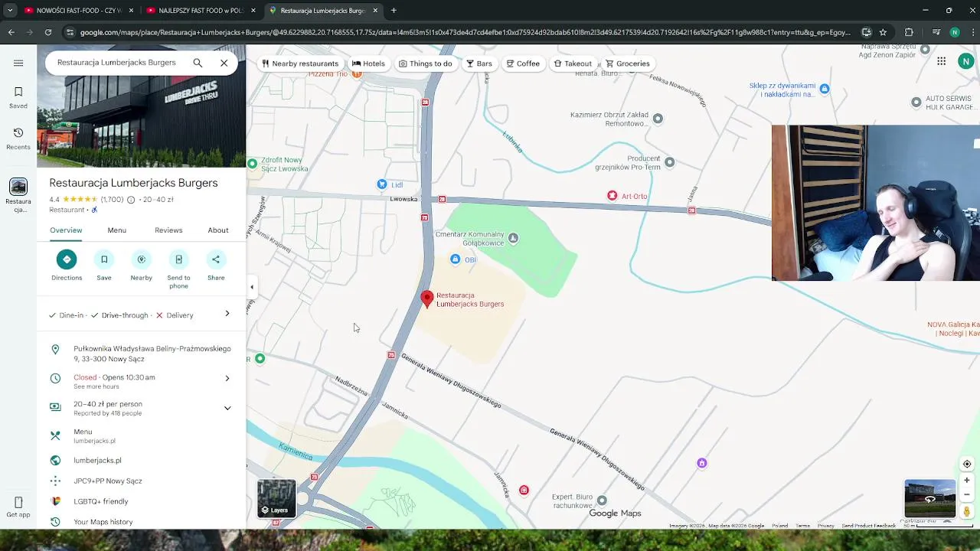The height and width of the screenshot is (551, 980).
Task: Show your location on the map
Action: coord(967,464)
